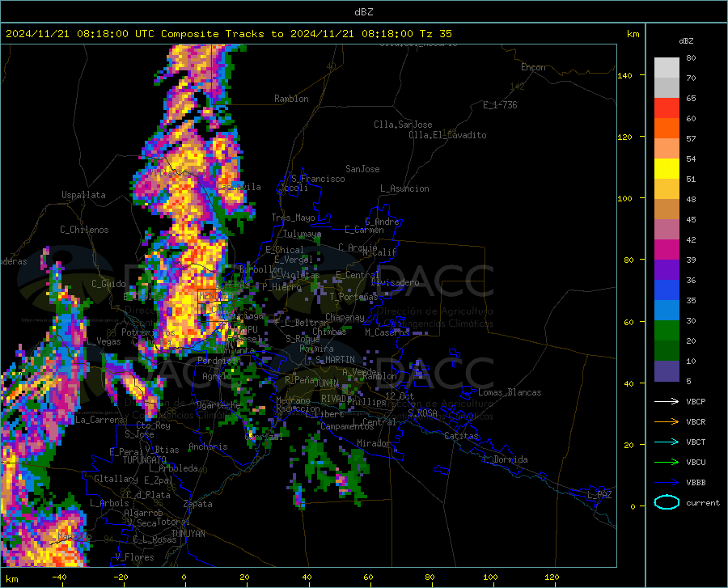Click the 'Anchoris' map label
Image resolution: width=728 pixels, height=588 pixels.
pyautogui.click(x=208, y=446)
